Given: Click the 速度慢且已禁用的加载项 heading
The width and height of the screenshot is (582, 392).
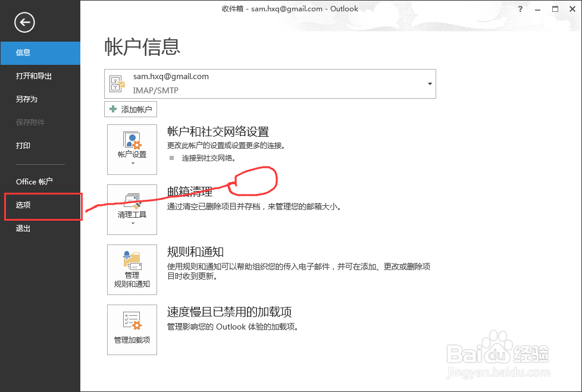Looking at the screenshot, I should (229, 312).
